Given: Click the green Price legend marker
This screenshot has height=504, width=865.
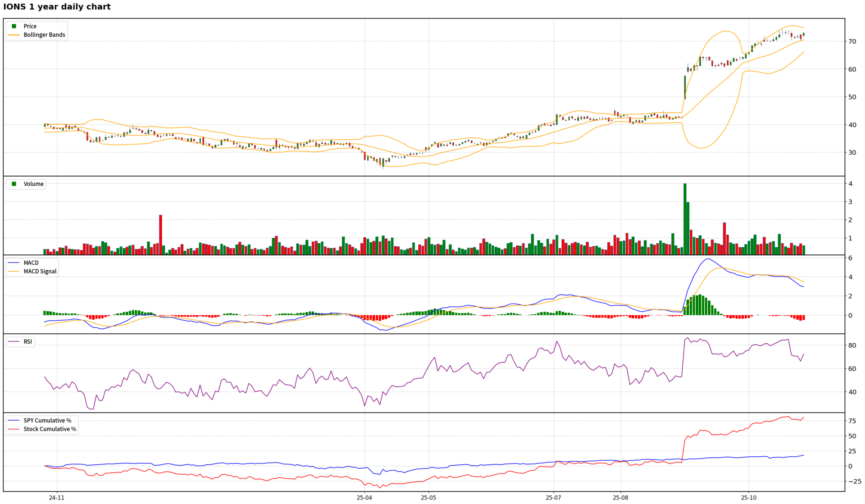Looking at the screenshot, I should click(x=14, y=26).
